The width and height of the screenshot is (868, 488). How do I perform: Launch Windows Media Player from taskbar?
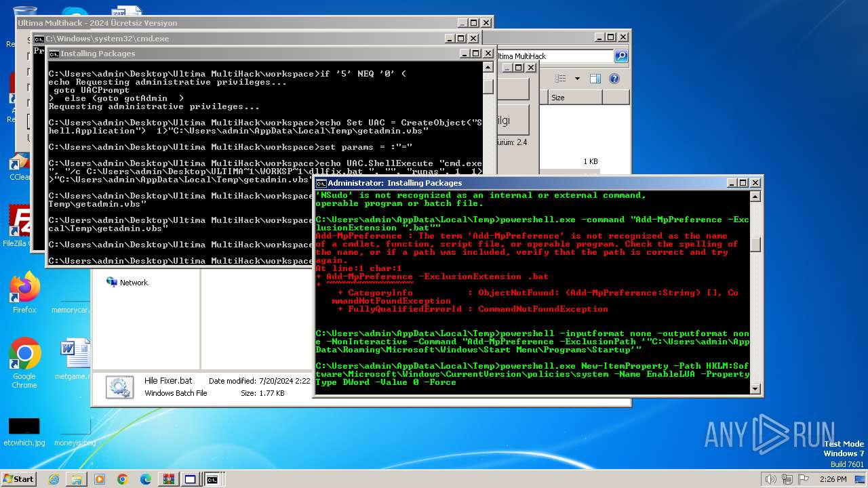point(100,479)
